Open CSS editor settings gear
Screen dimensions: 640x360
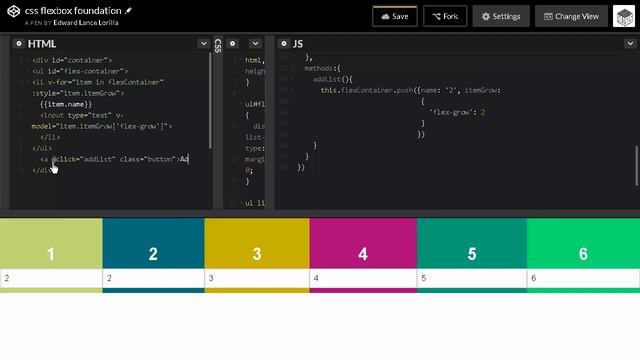coord(232,43)
